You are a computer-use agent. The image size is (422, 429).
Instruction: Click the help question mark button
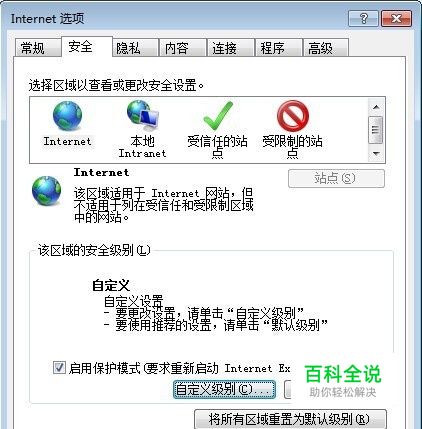363,18
